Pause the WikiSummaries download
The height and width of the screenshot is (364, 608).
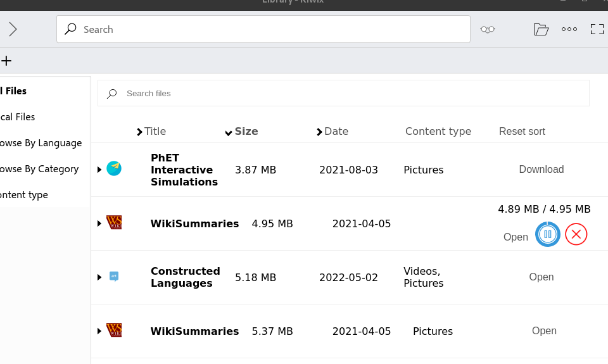point(548,234)
